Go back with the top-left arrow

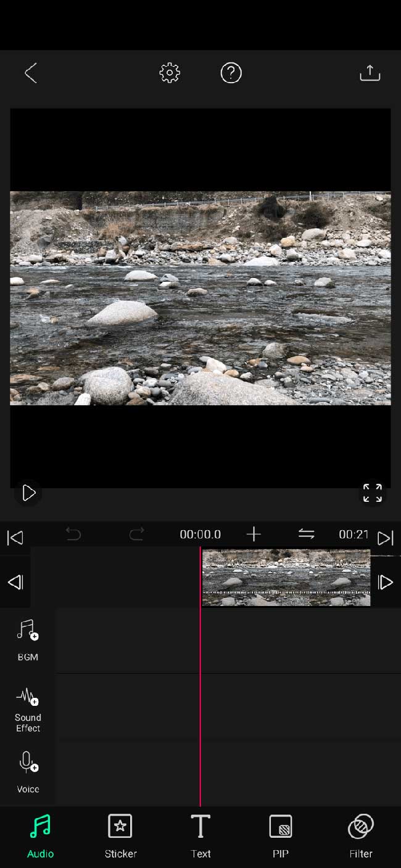(30, 73)
